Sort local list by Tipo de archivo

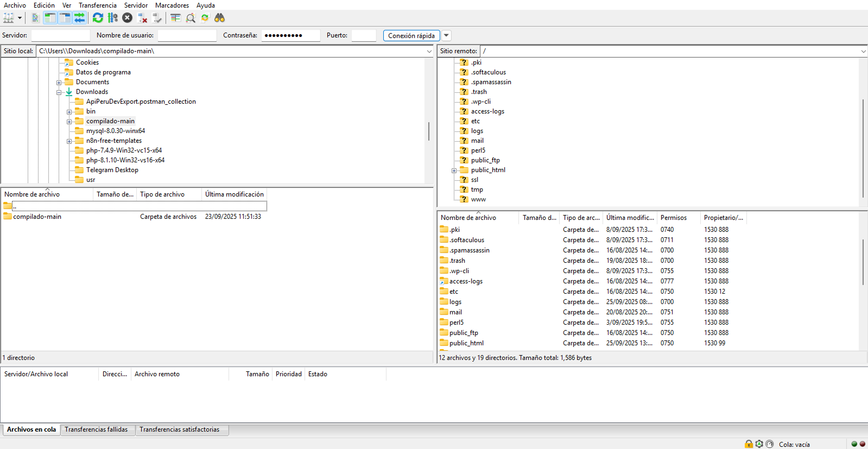pos(169,194)
